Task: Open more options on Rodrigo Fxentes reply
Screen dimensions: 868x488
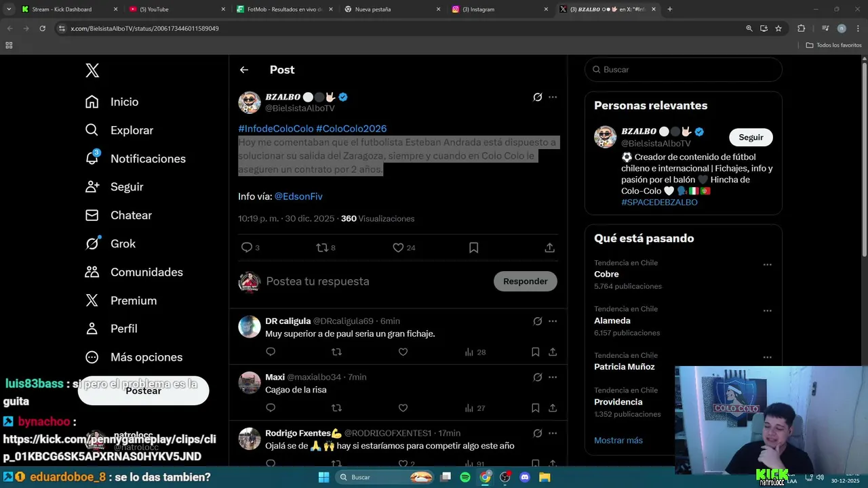Action: pos(553,433)
